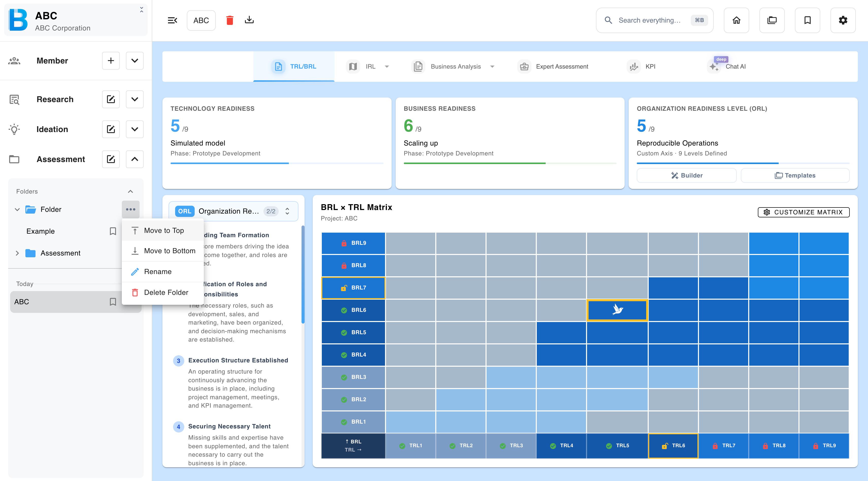
Task: Choose Delete Folder from menu
Action: [x=163, y=292]
